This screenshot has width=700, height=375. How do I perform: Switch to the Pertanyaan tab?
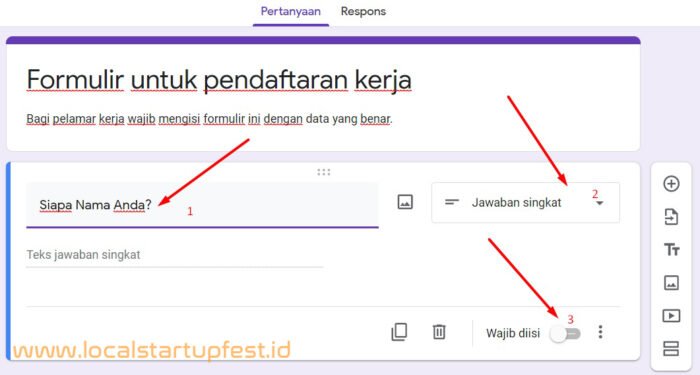tap(291, 12)
